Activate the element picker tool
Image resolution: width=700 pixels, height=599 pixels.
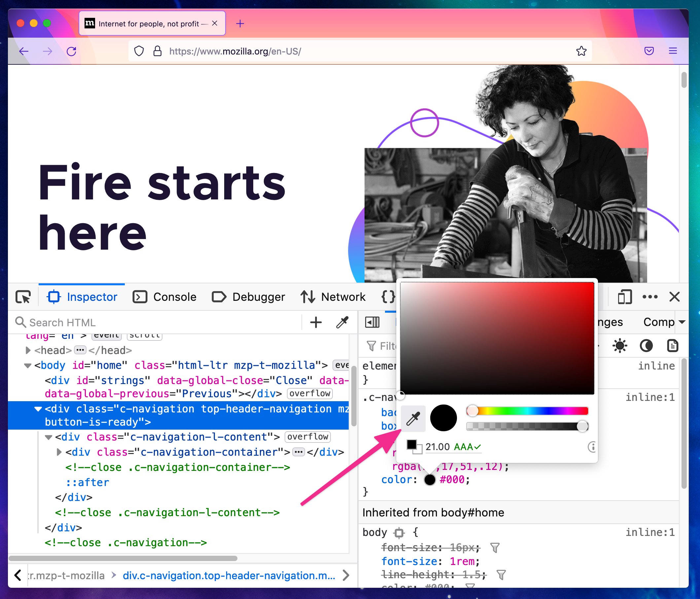pos(23,297)
